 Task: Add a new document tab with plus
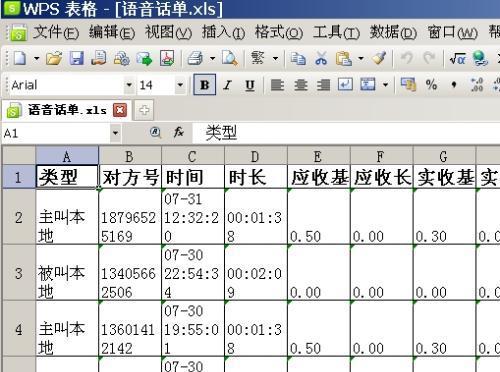144,110
